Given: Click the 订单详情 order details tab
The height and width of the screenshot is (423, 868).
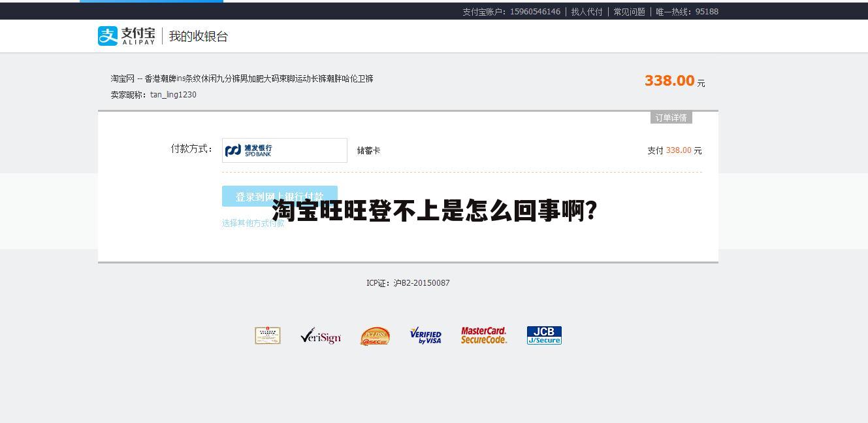Looking at the screenshot, I should point(671,118).
